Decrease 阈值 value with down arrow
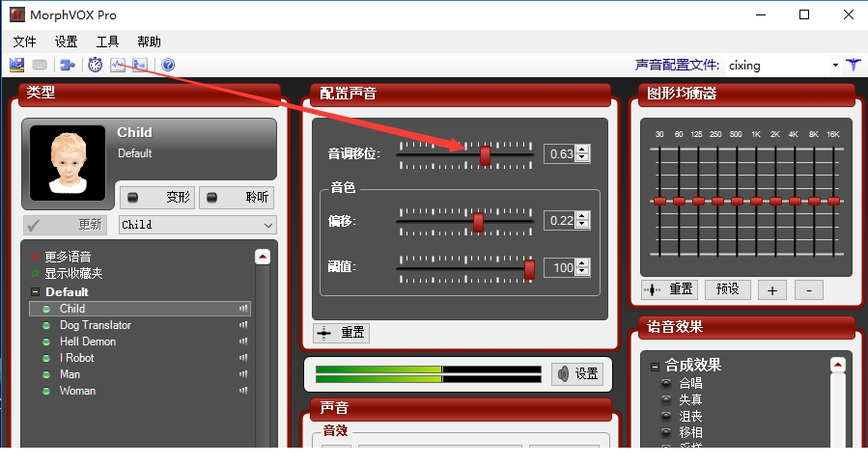 pyautogui.click(x=582, y=271)
